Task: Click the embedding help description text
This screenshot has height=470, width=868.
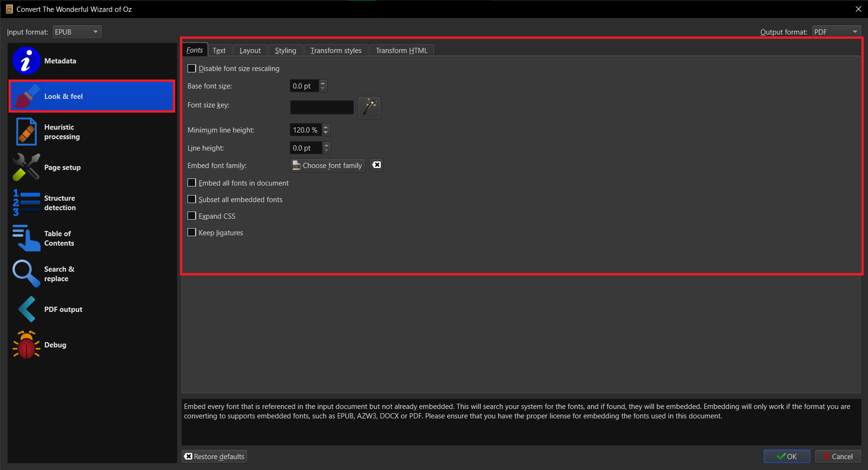Action: 517,411
